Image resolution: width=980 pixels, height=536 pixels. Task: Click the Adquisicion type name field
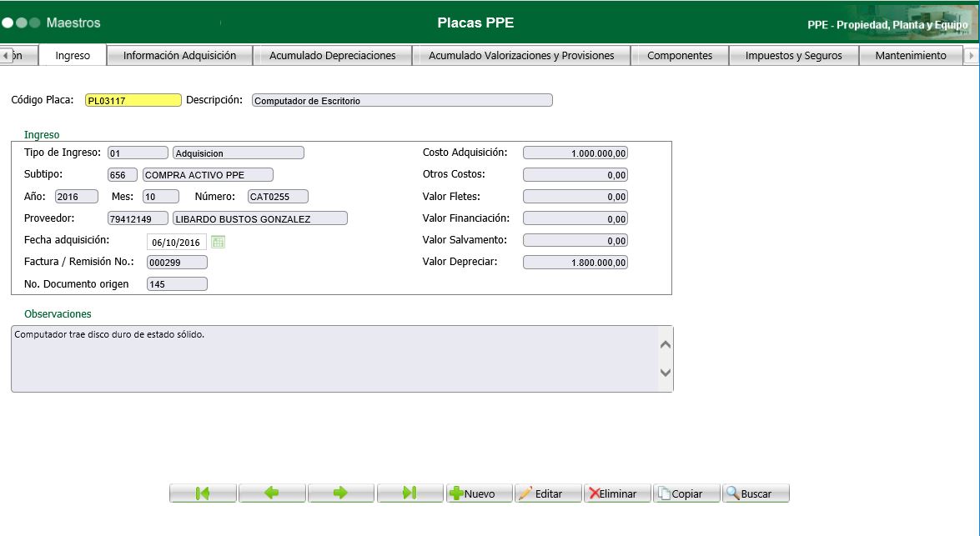[239, 153]
